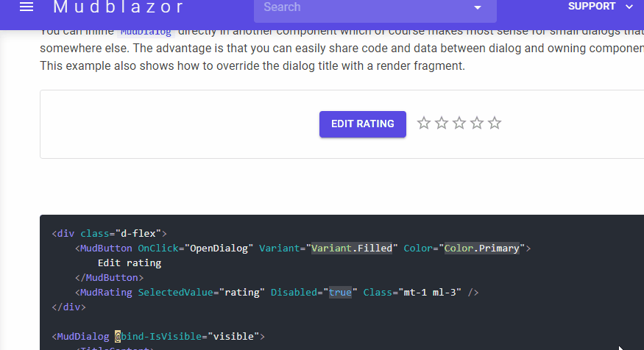Screen dimensions: 644x350
Task: Click the sentence about overriding dialog title
Action: [252, 65]
